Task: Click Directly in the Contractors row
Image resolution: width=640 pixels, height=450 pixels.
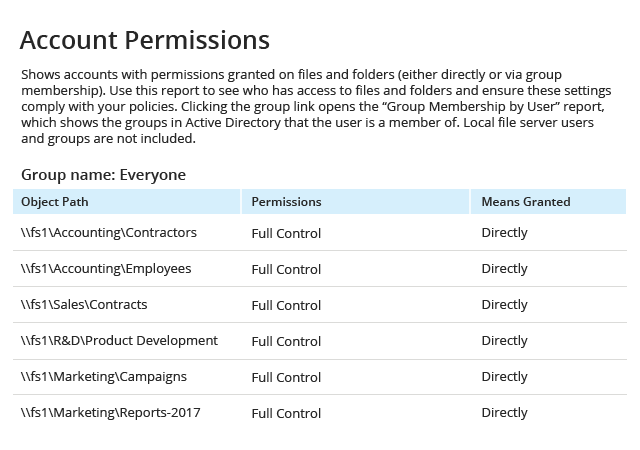Action: point(504,233)
